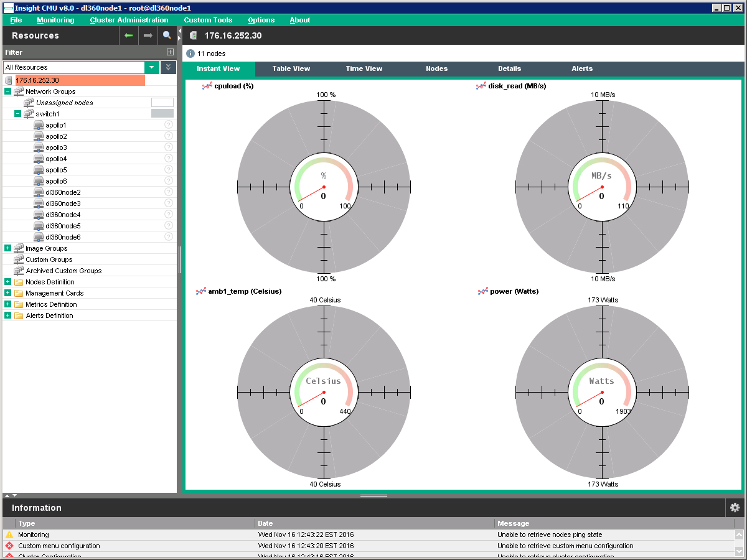This screenshot has height=560, width=747.
Task: Click the amb1_temp chart icon
Action: [x=201, y=291]
